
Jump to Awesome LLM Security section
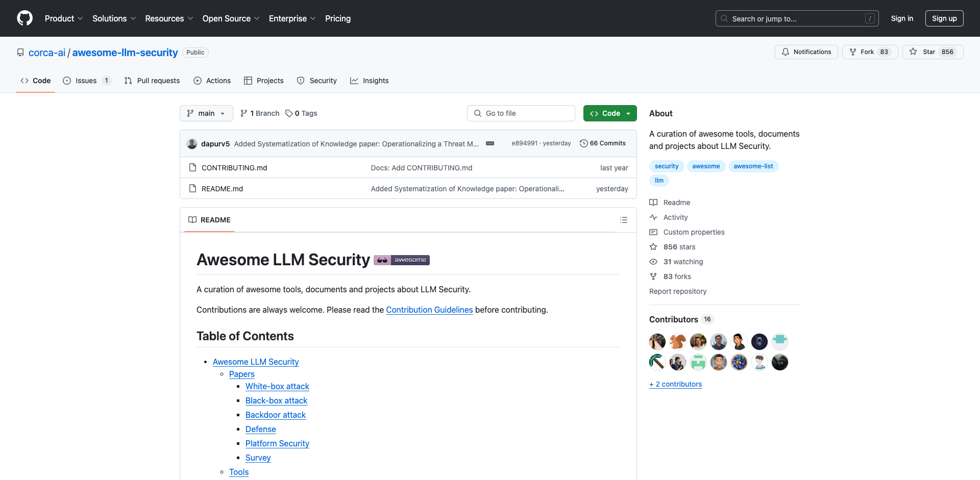256,362
